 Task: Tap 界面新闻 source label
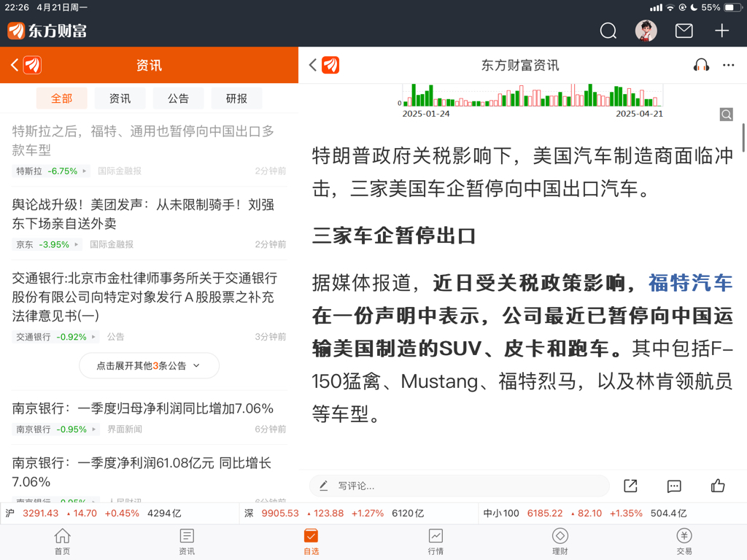[125, 429]
